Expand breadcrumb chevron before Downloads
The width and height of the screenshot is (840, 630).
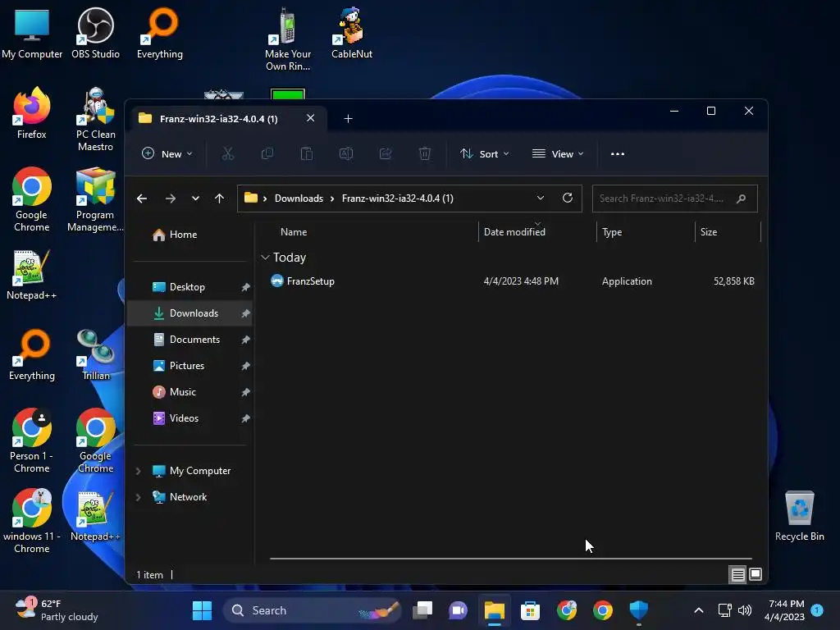(265, 199)
